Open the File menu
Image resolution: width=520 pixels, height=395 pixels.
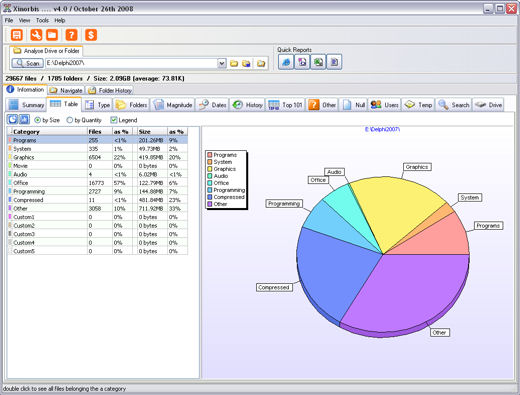[x=9, y=20]
